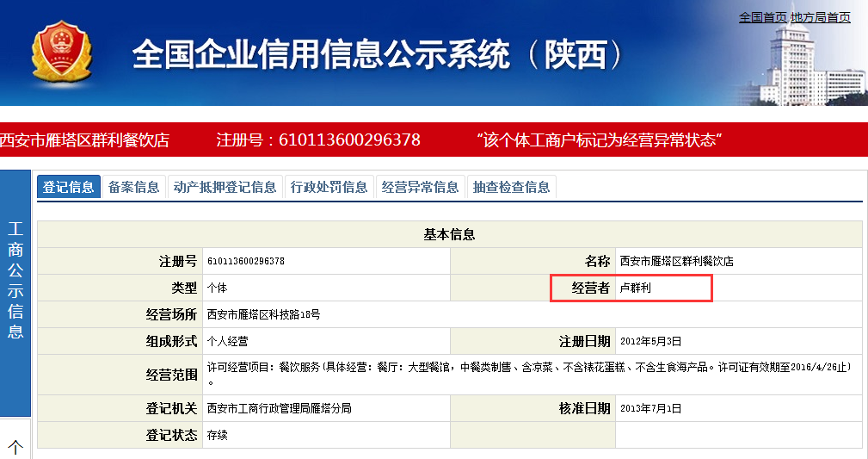Click the 核准日期 label cell
868x459 pixels.
pyautogui.click(x=533, y=408)
